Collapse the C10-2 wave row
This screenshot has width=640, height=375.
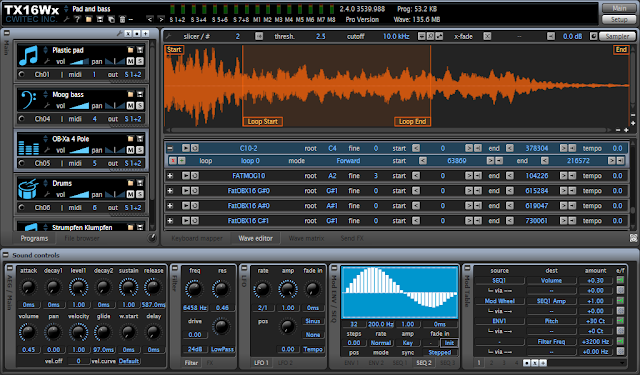(x=170, y=148)
